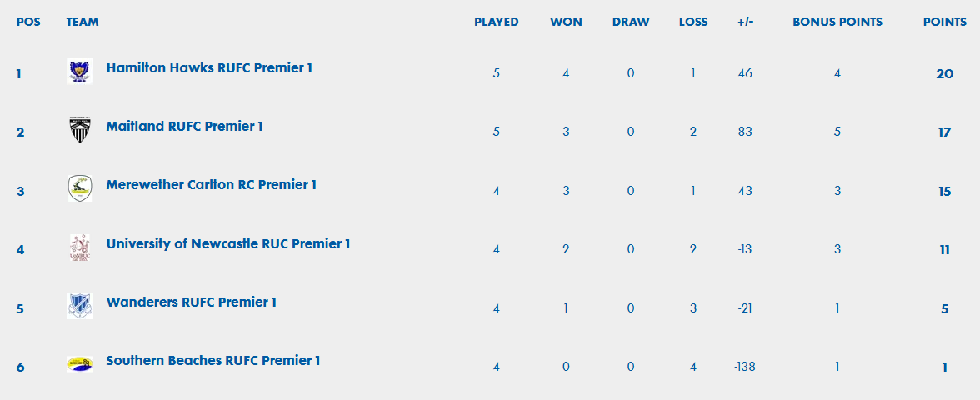Click the Southern Beaches yellow oval logo
The width and height of the screenshot is (980, 400).
[80, 364]
